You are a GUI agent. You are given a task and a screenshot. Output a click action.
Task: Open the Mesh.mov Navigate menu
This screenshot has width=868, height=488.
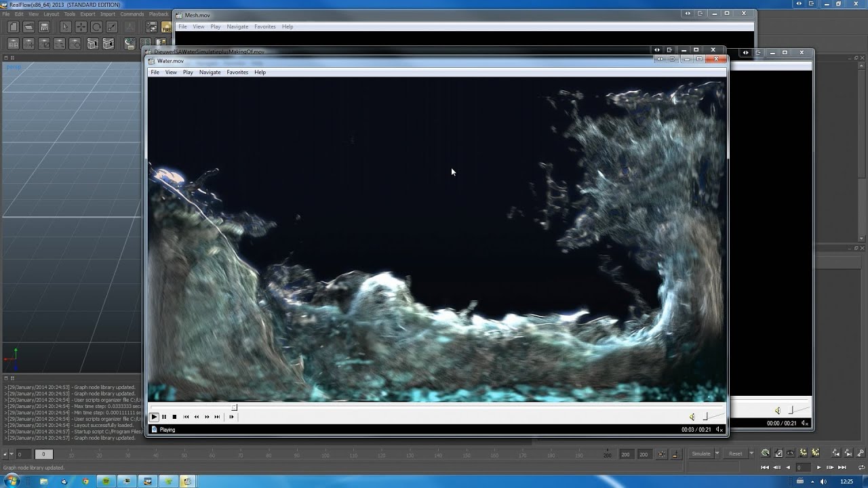(237, 26)
